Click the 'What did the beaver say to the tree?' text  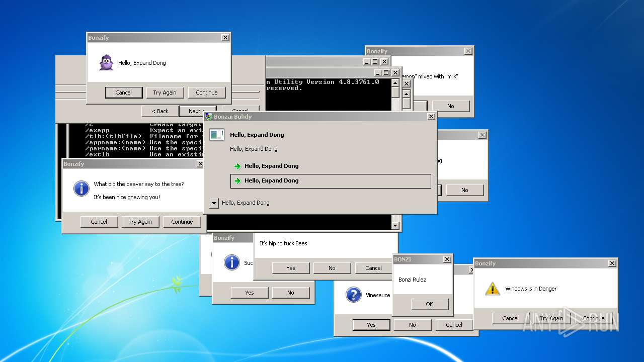(139, 184)
